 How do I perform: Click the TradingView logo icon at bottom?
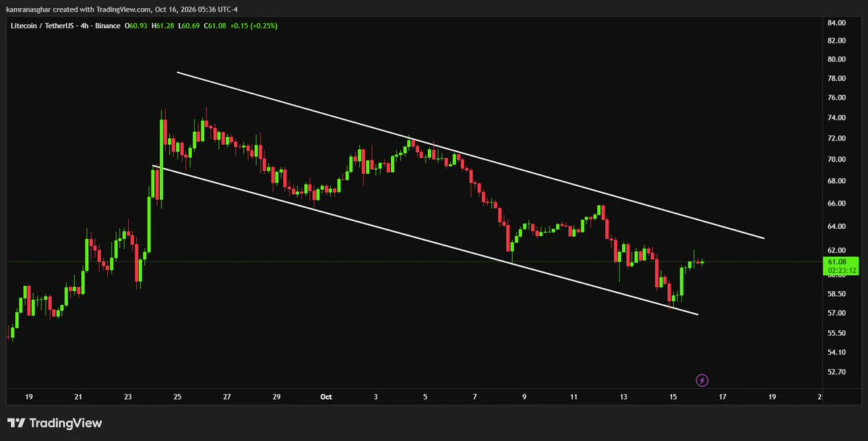(x=15, y=424)
